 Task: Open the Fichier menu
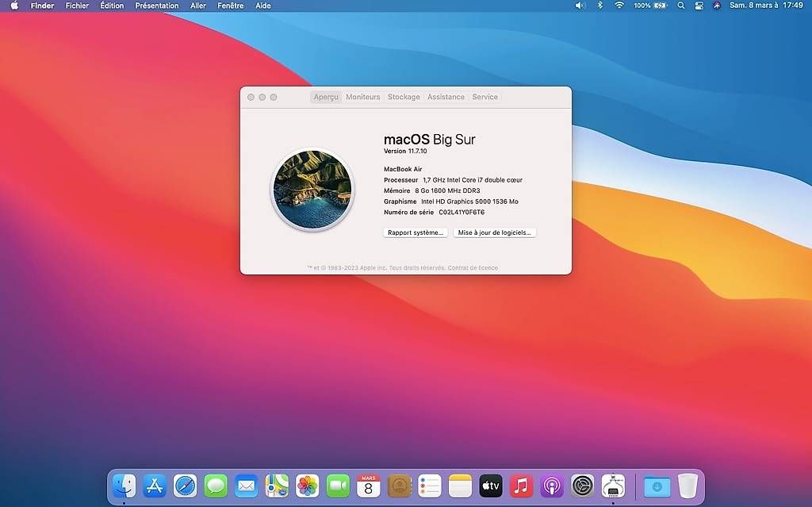(x=77, y=6)
